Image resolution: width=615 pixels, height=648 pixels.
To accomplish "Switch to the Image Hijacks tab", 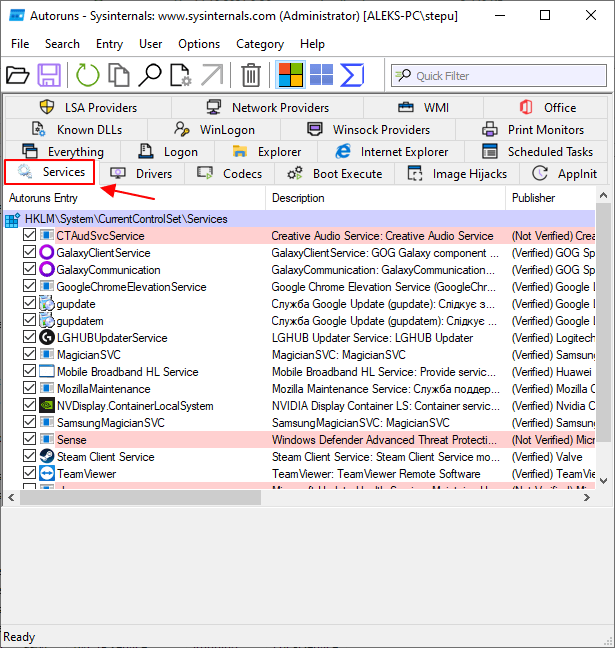I will [457, 174].
